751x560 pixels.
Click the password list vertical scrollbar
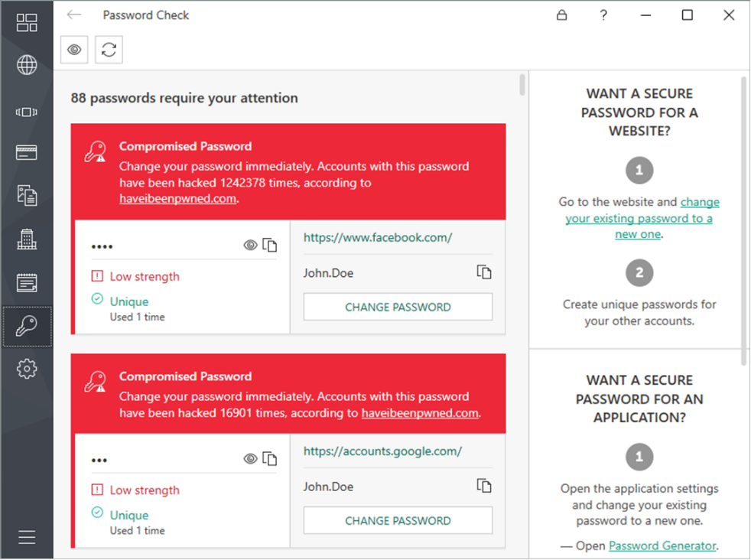522,85
